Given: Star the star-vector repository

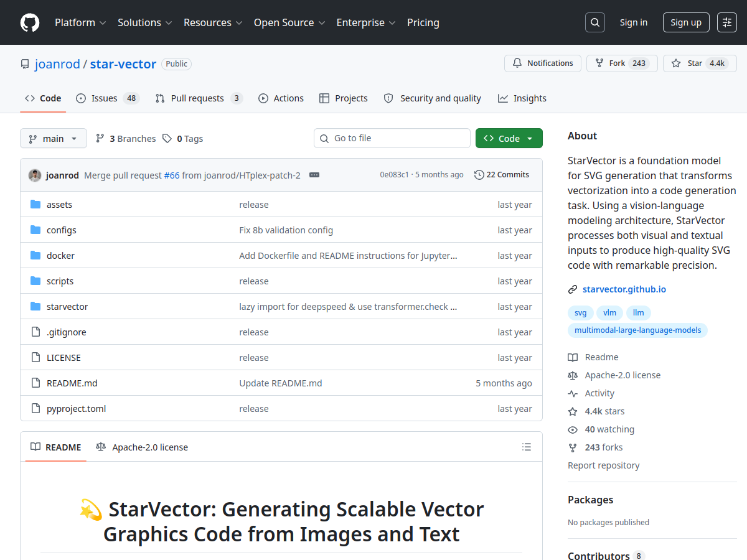Looking at the screenshot, I should pyautogui.click(x=700, y=63).
